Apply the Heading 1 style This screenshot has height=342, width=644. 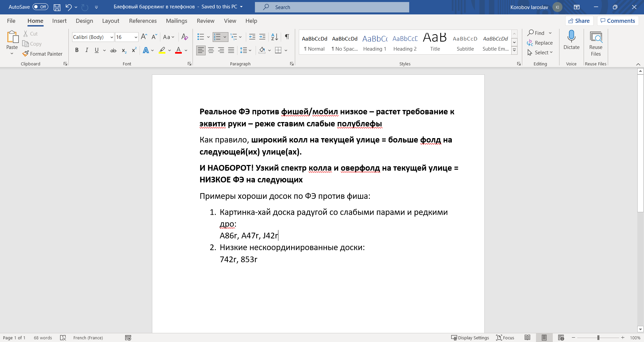pos(375,42)
